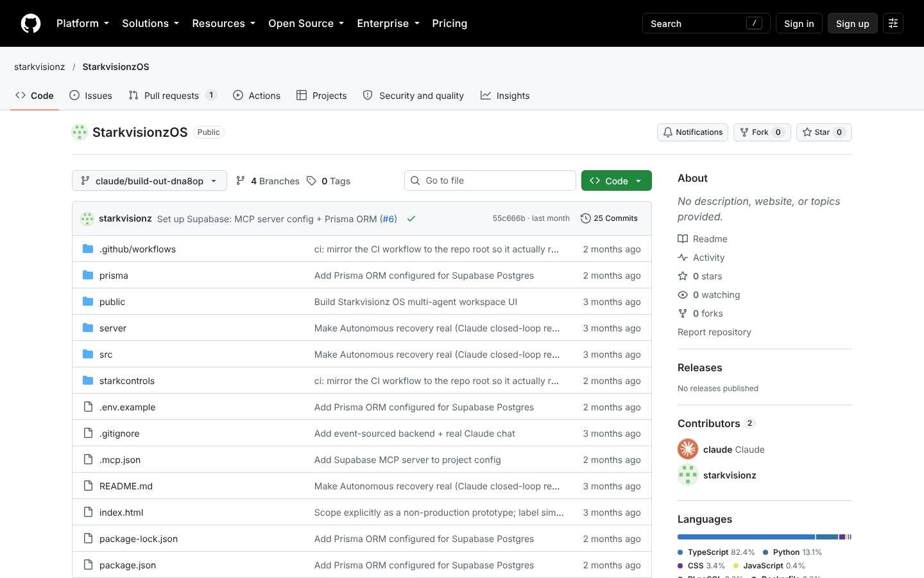Switch to the Issues tab
Viewport: 924px width, 578px height.
[x=90, y=96]
